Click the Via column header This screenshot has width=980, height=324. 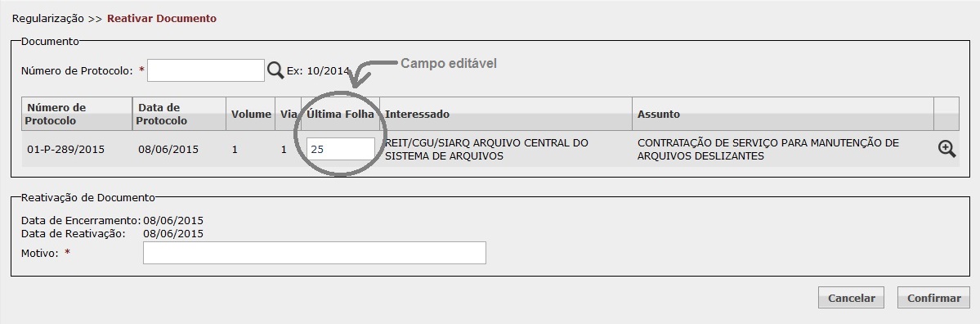pos(289,114)
